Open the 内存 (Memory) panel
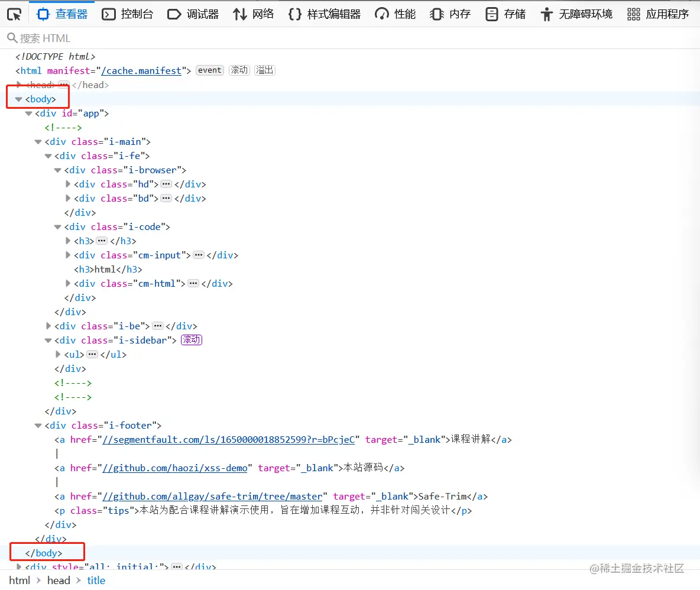700x590 pixels. 450,14
